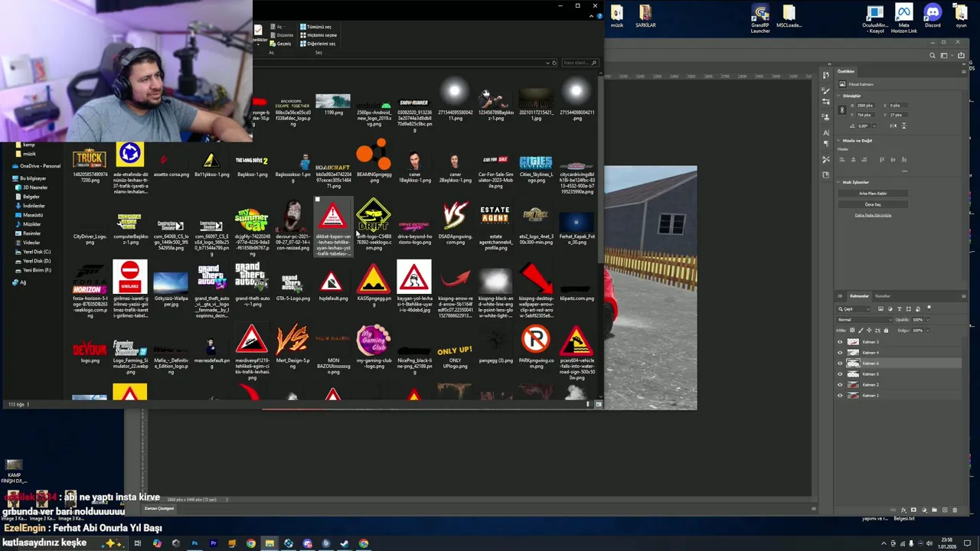This screenshot has height=551, width=980.
Task: Filter layers by adjustment layer icon
Action: [890, 308]
